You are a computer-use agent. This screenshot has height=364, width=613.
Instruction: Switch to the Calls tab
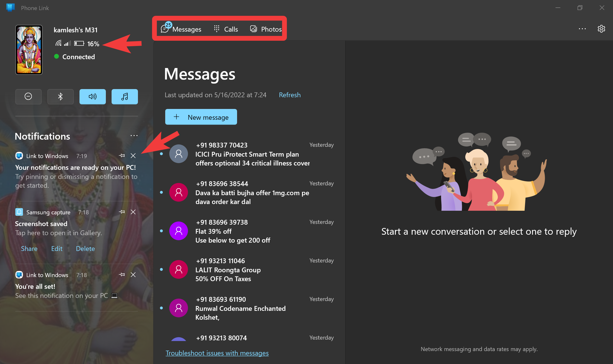pos(226,29)
